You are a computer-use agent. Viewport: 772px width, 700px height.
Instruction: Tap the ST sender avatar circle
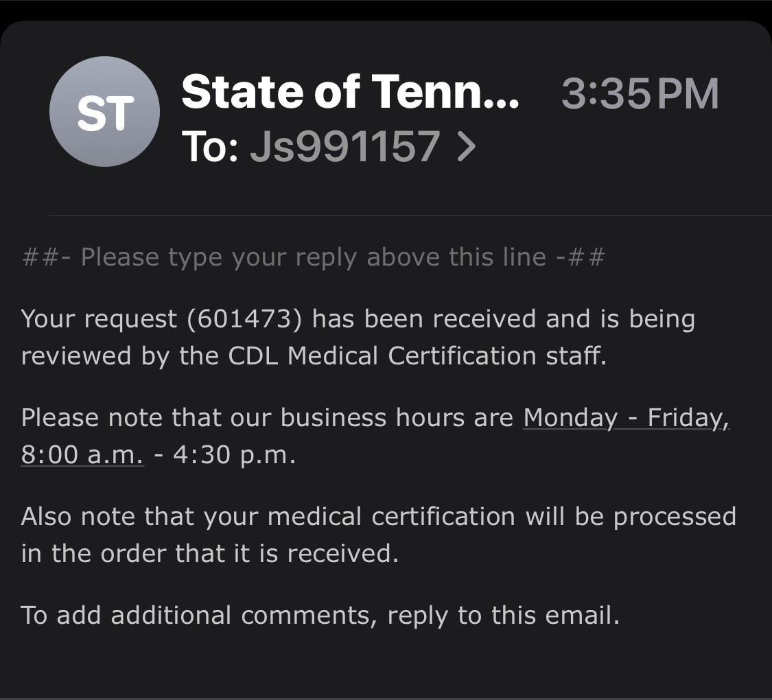[x=104, y=112]
